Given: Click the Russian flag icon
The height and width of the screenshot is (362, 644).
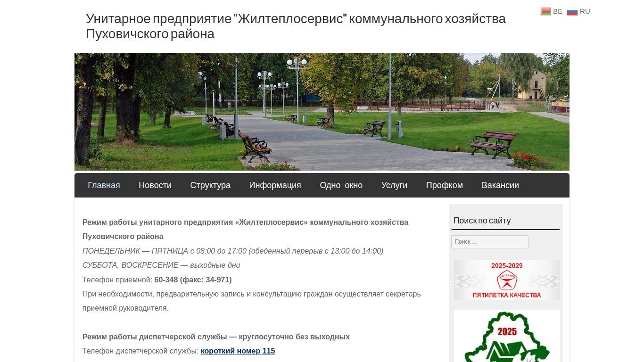Looking at the screenshot, I should [572, 11].
